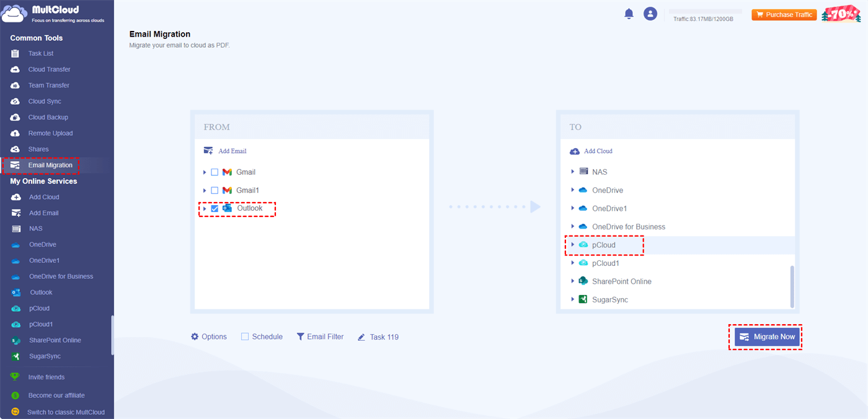Viewport: 868px width, 419px height.
Task: Click the Shares sidebar icon
Action: coord(15,149)
